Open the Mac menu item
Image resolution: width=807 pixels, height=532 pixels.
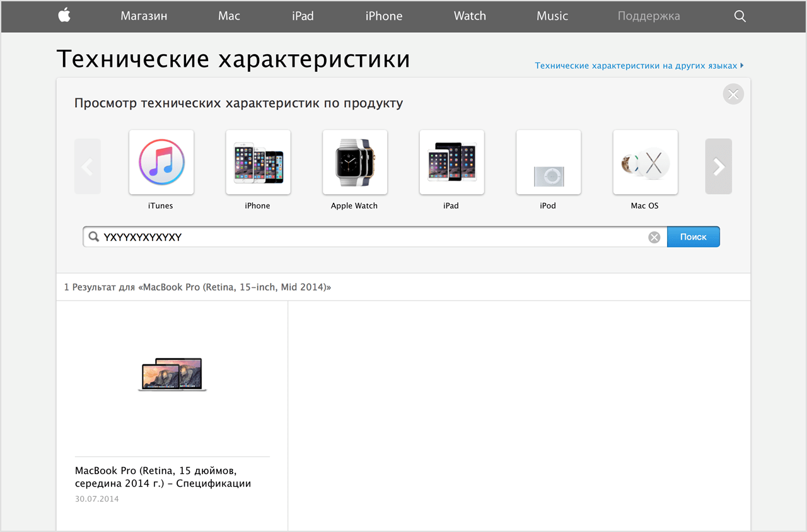[x=229, y=16]
